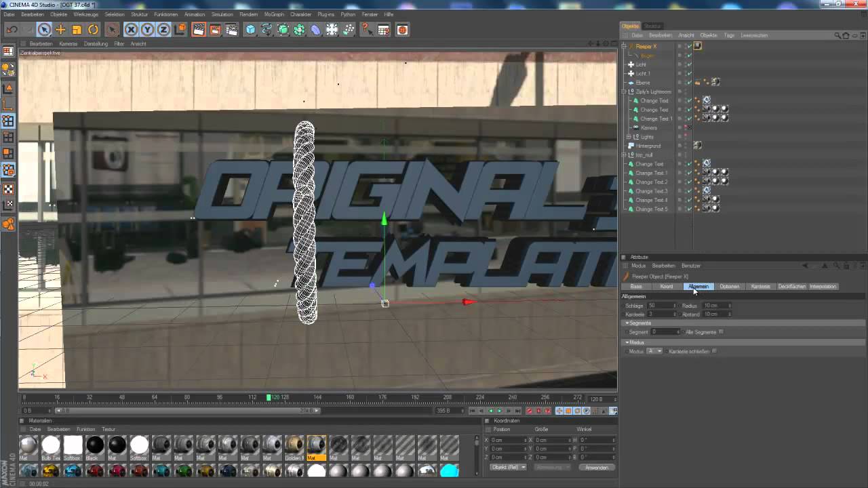The image size is (868, 488).
Task: Enable the Alle Segmente checkbox
Action: click(721, 332)
